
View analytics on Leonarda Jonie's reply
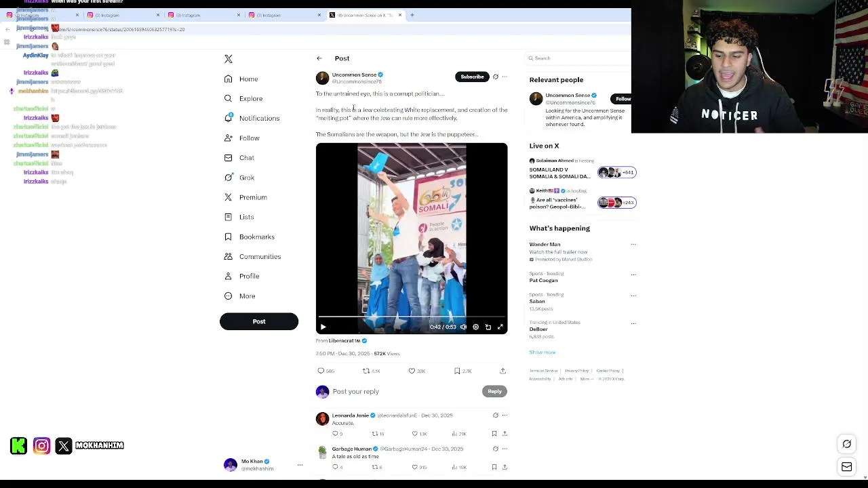[454, 434]
